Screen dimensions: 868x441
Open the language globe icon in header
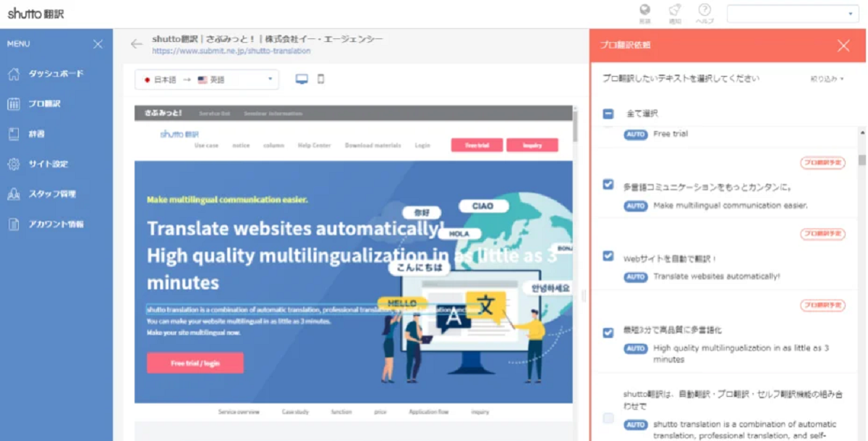(645, 10)
